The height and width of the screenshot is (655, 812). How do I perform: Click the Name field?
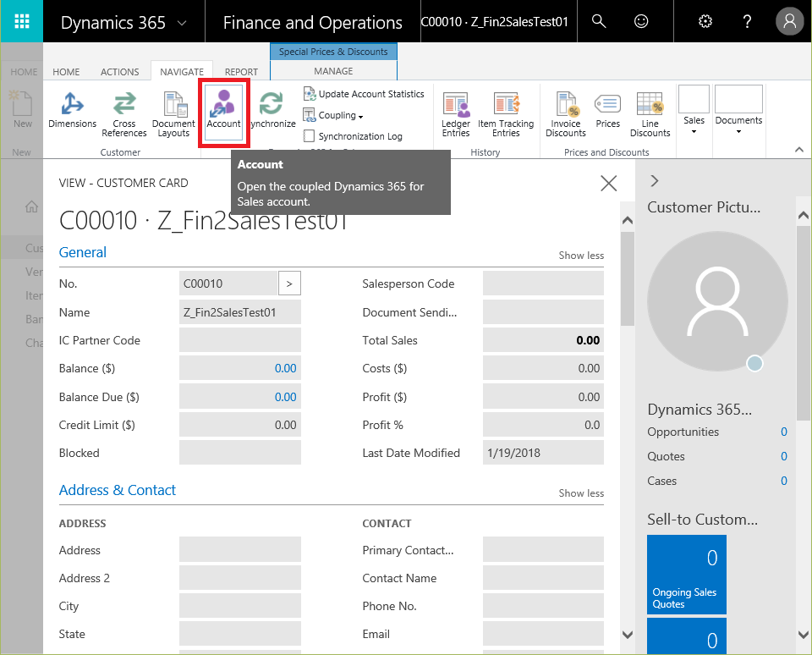coord(239,312)
